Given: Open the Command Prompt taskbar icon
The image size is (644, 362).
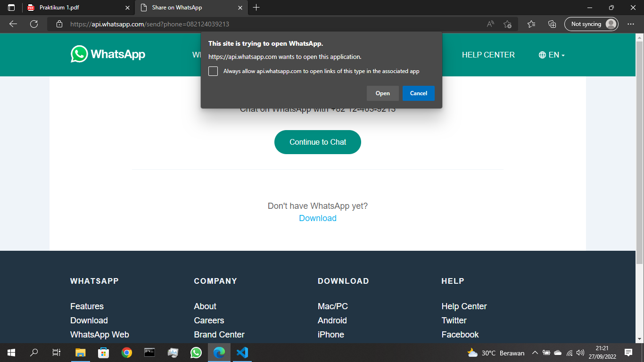Looking at the screenshot, I should [x=149, y=353].
